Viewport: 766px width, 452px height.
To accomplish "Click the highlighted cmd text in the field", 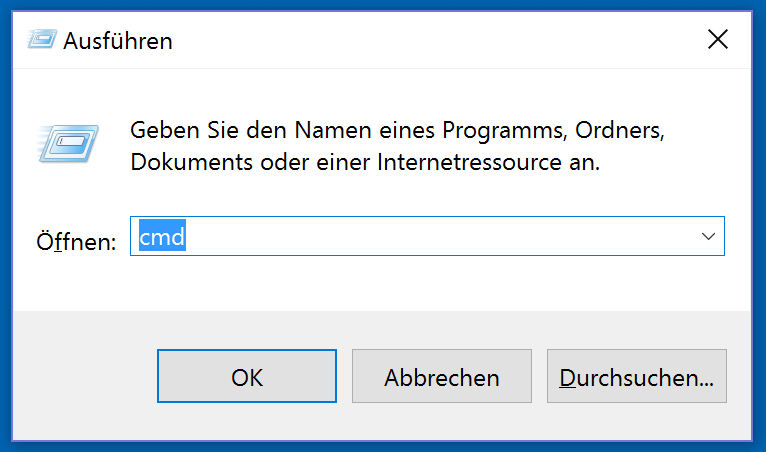I will (x=163, y=237).
